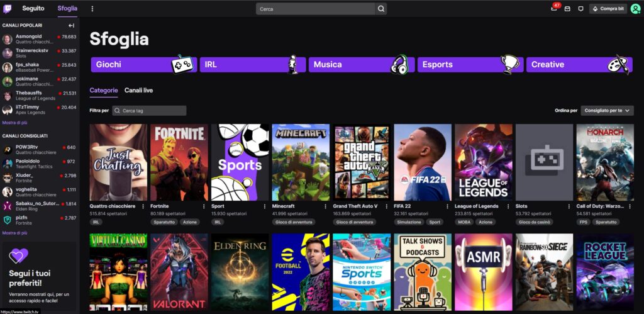644x314 pixels.
Task: Switch to Canali live tab
Action: (139, 91)
